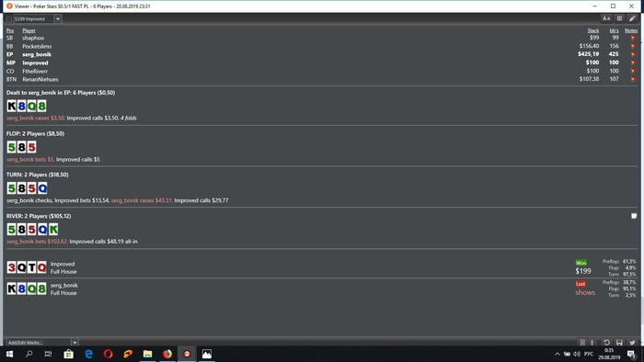
Task: Click 'serg_bonik bets $5' flop action
Action: tap(30, 160)
